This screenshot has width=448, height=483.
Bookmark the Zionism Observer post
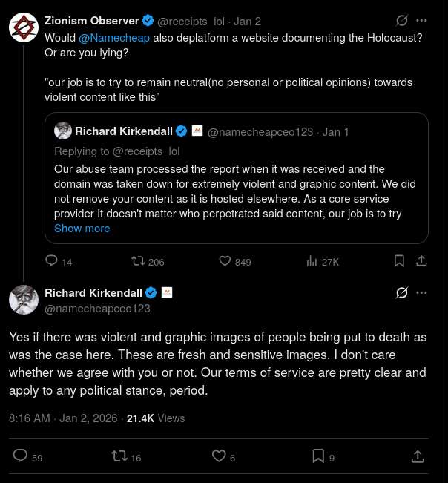(399, 261)
